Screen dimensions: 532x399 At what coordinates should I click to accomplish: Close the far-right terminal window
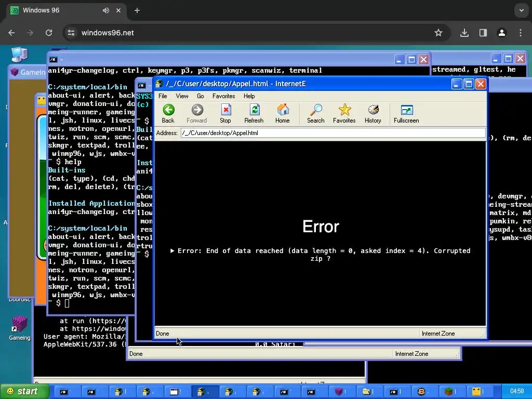[x=520, y=58]
